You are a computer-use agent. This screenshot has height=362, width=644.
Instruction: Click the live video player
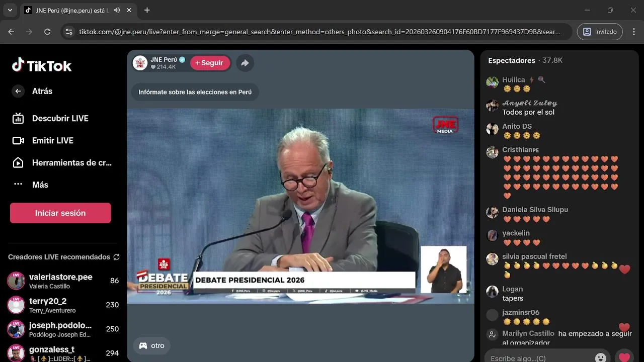[x=300, y=206]
